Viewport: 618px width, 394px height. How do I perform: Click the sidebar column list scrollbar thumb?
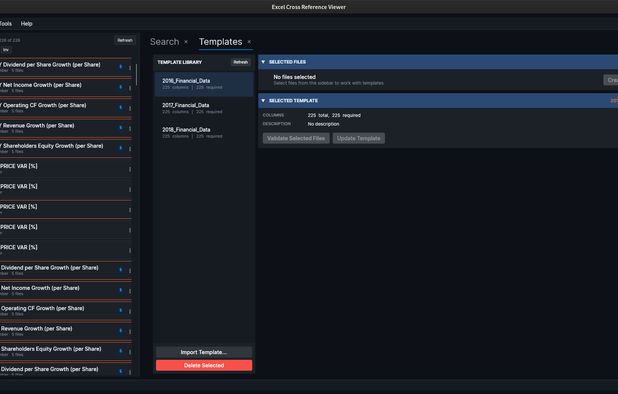pyautogui.click(x=136, y=74)
